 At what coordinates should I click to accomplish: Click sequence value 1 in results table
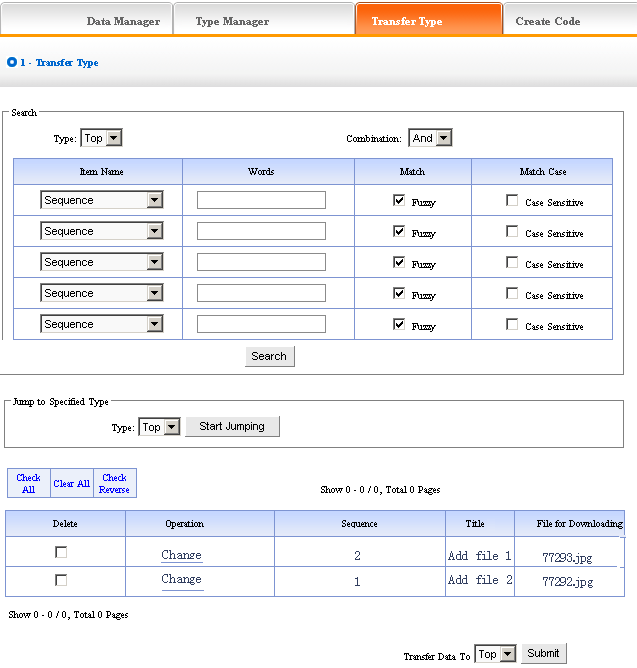pyautogui.click(x=357, y=582)
